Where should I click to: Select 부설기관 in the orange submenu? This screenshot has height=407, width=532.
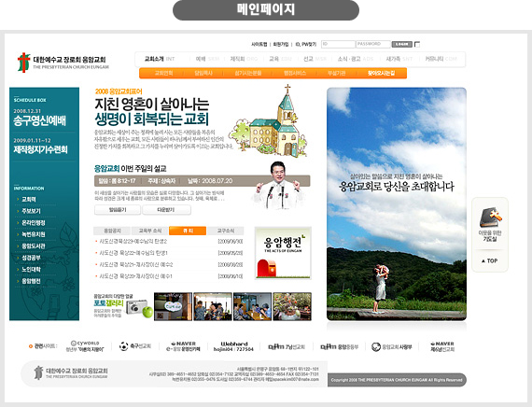point(336,73)
